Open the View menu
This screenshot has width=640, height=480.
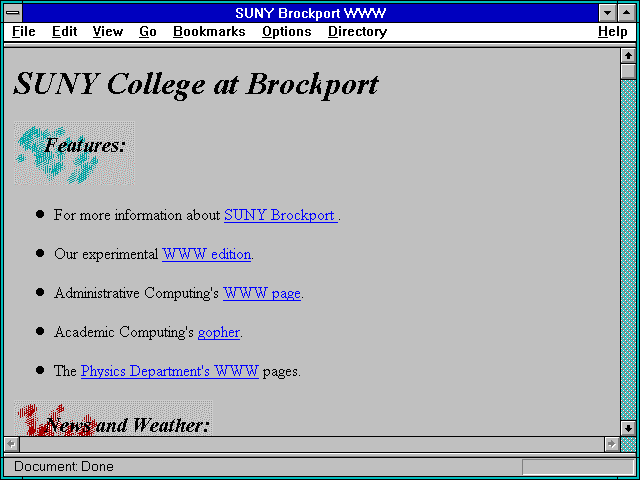point(108,32)
